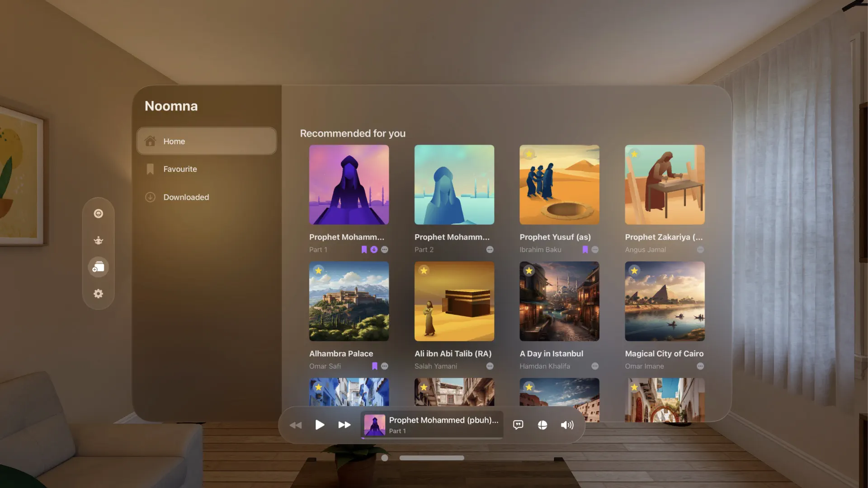The image size is (868, 488).
Task: Open the meditation tab in the side ornament
Action: [x=98, y=240]
